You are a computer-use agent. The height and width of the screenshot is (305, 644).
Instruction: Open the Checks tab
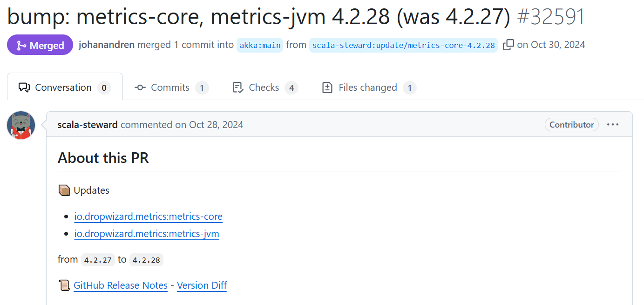pyautogui.click(x=264, y=88)
